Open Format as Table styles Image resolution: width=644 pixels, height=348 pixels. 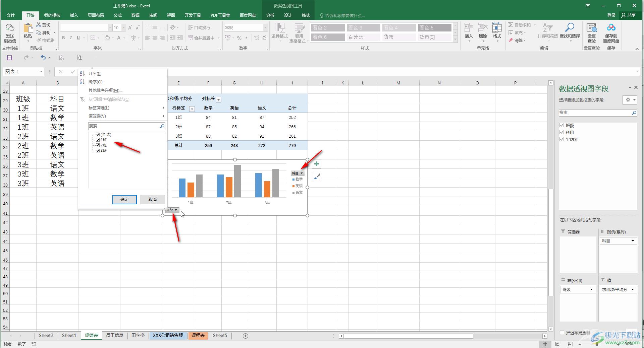299,33
